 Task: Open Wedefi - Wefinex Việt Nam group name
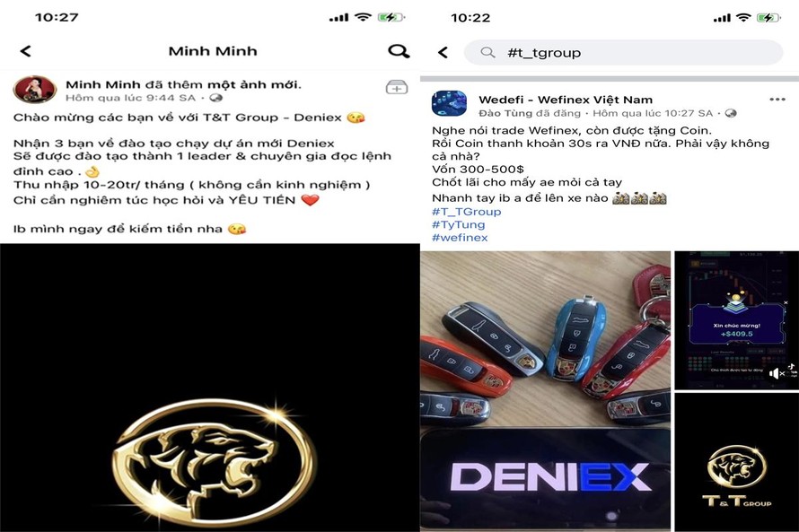pos(566,100)
